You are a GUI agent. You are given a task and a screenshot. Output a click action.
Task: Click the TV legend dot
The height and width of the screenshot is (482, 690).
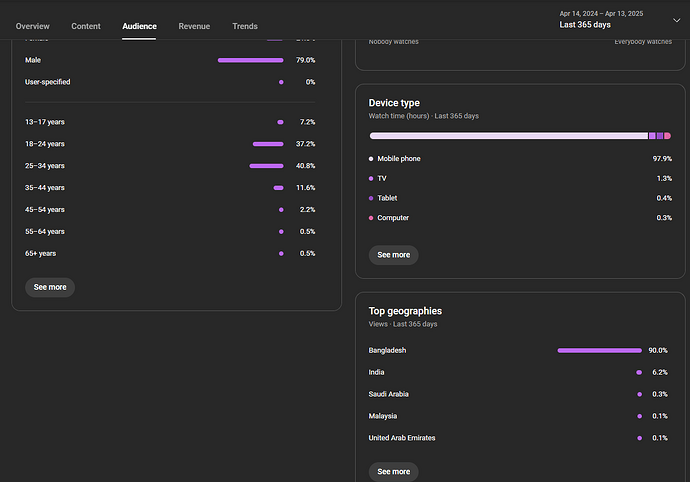(371, 179)
